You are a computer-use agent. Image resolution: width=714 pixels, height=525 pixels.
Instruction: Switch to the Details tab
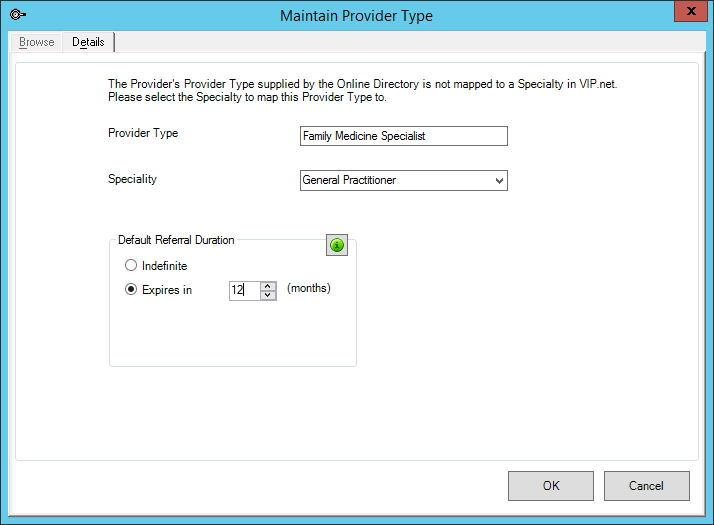pyautogui.click(x=88, y=42)
